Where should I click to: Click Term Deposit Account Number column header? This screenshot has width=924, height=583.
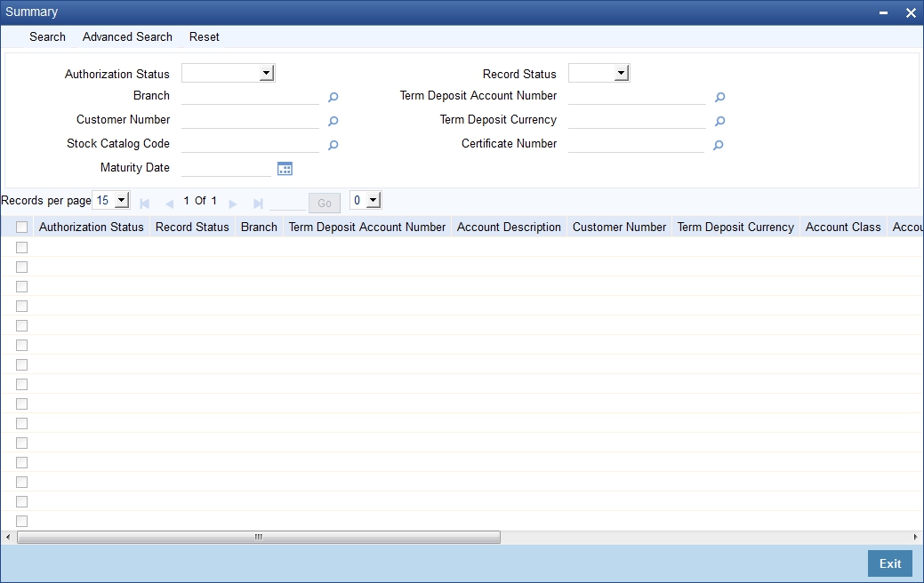click(367, 228)
